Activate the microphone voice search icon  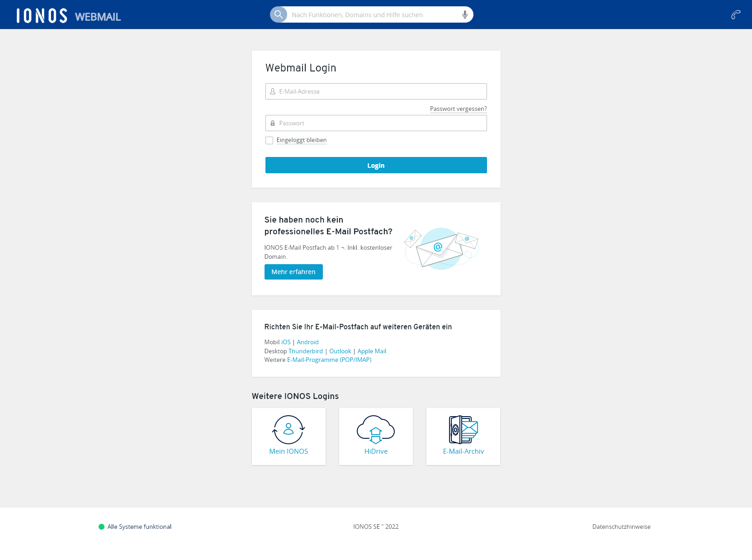point(465,14)
